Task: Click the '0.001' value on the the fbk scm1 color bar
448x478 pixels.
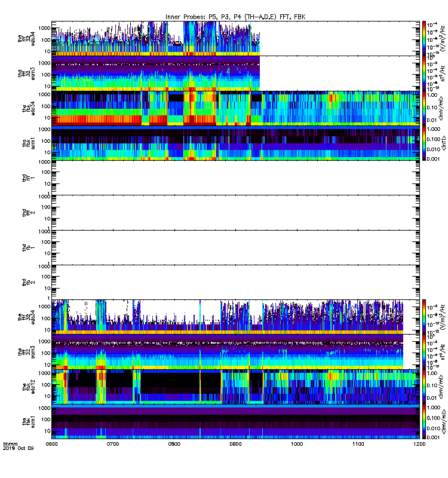Action: tap(434, 437)
